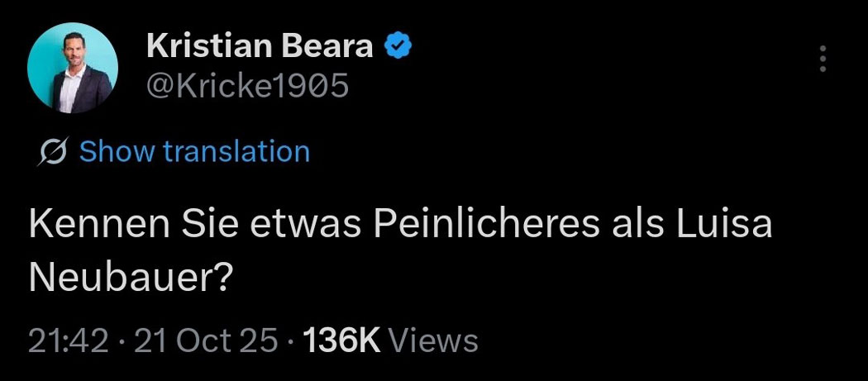Open the @Kricke1905 handle

[x=248, y=84]
